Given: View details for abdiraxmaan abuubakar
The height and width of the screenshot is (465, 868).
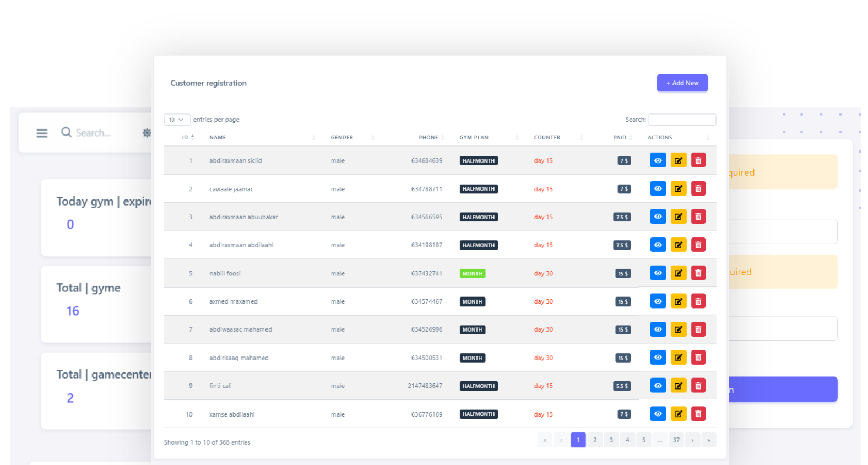Looking at the screenshot, I should click(x=658, y=217).
